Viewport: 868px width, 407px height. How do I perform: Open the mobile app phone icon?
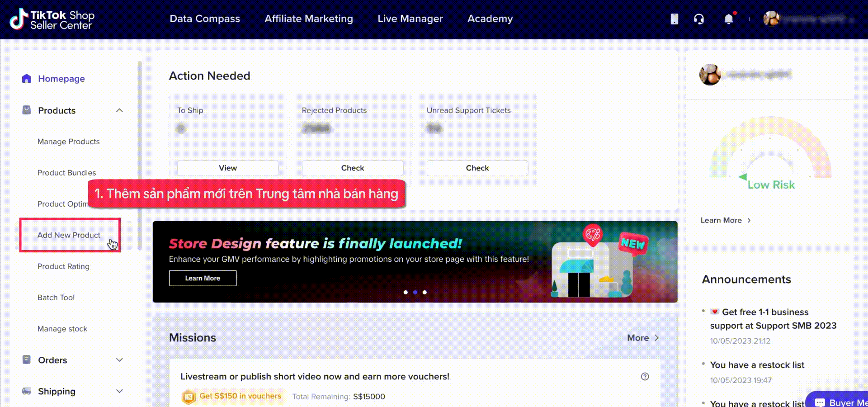(674, 19)
